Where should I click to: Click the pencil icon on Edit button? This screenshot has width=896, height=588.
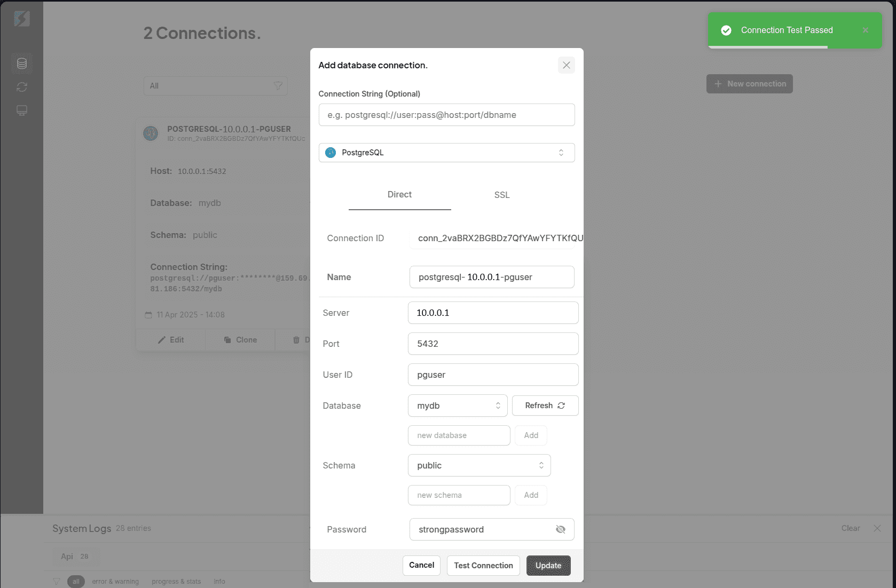pyautogui.click(x=162, y=340)
